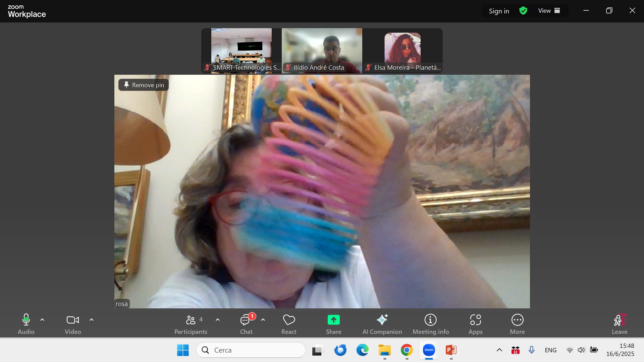Open Windows Start menu
The image size is (644, 362).
183,350
